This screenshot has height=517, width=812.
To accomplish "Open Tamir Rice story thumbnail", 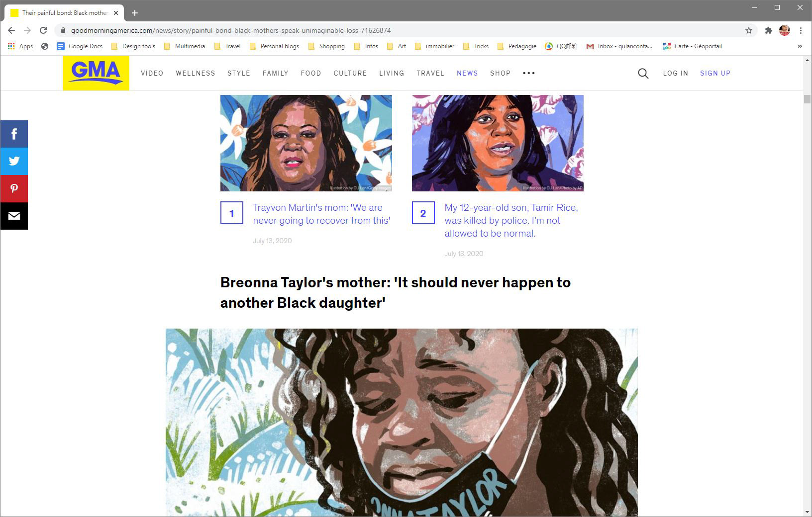I will point(498,143).
